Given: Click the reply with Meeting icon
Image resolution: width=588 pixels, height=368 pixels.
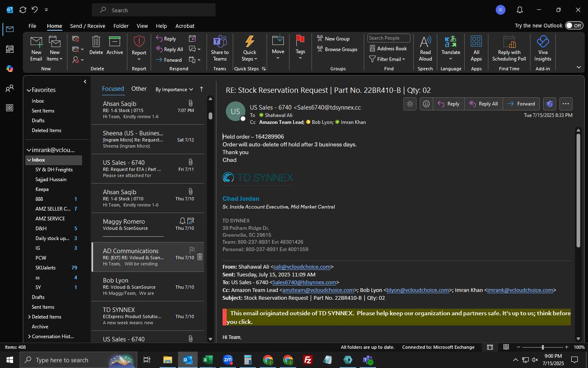Looking at the screenshot, I should click(192, 39).
